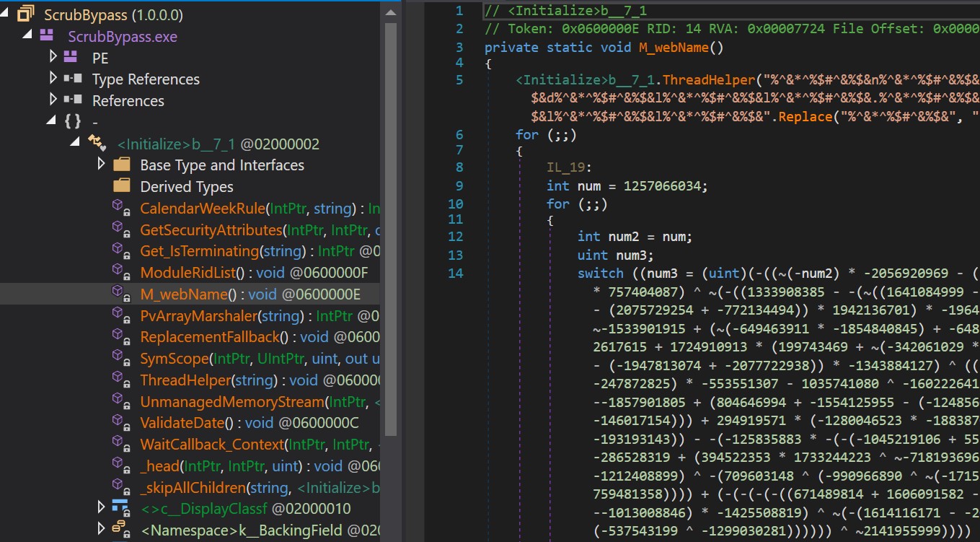Expand <Namespace>k__BackingField type node

coord(101,530)
